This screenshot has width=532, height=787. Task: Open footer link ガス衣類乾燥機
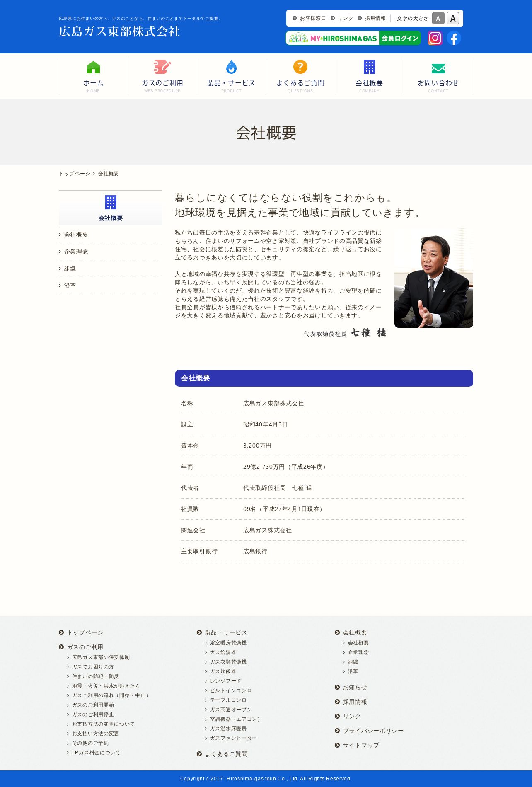click(x=228, y=662)
